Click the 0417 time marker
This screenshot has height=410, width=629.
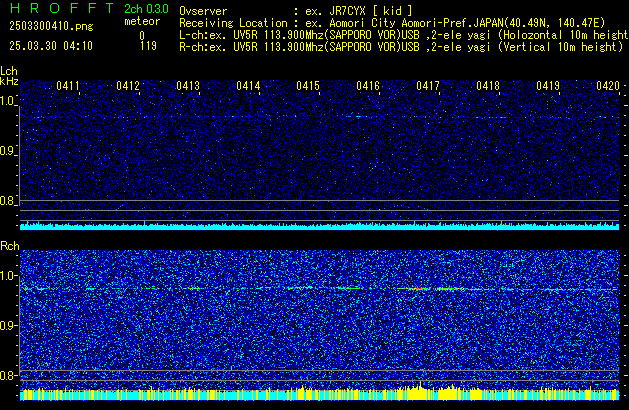428,86
